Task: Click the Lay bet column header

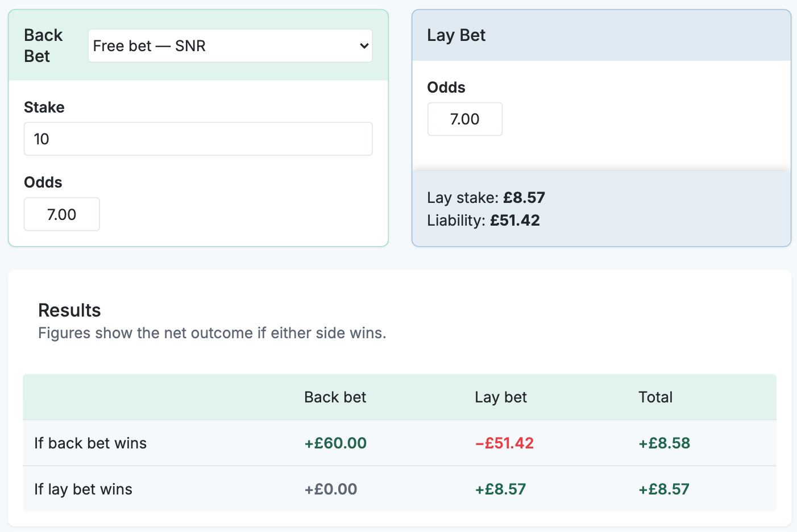Action: pyautogui.click(x=500, y=397)
